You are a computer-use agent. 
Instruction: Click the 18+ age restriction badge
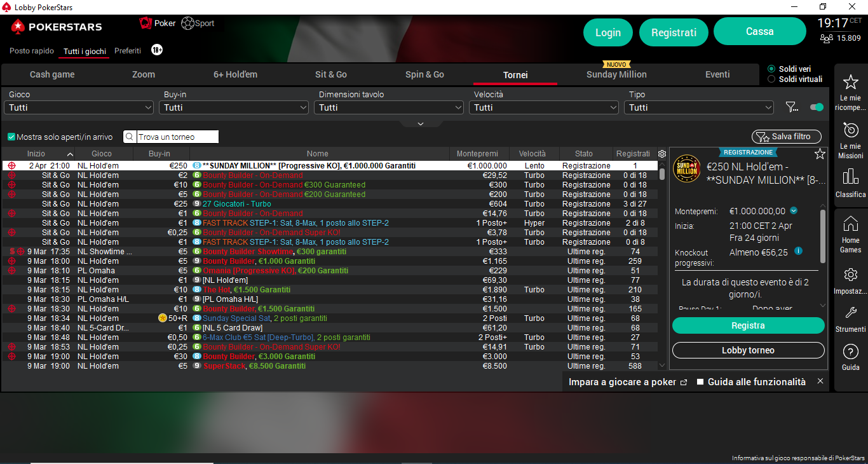[157, 50]
